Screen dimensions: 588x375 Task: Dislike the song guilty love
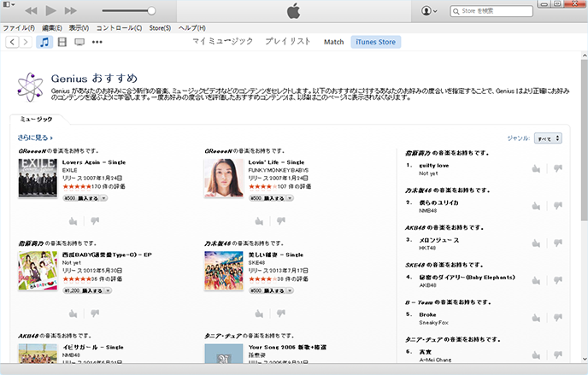click(558, 168)
